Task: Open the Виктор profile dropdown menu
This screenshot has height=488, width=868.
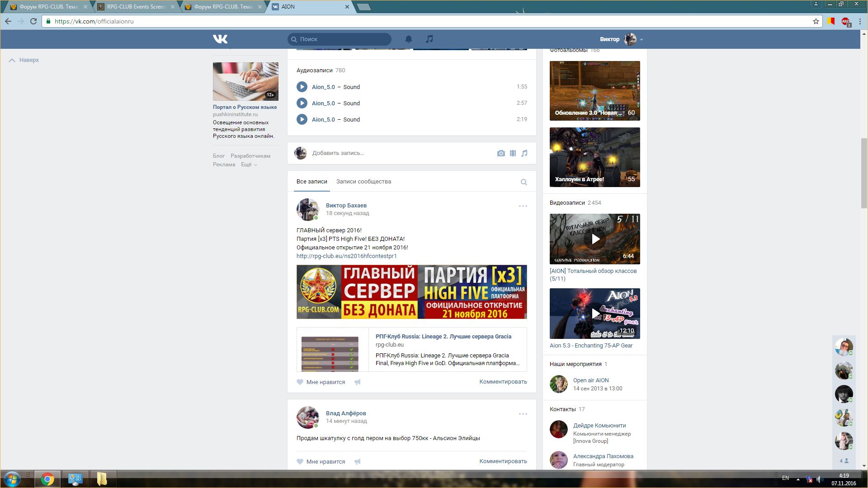Action: coord(642,40)
